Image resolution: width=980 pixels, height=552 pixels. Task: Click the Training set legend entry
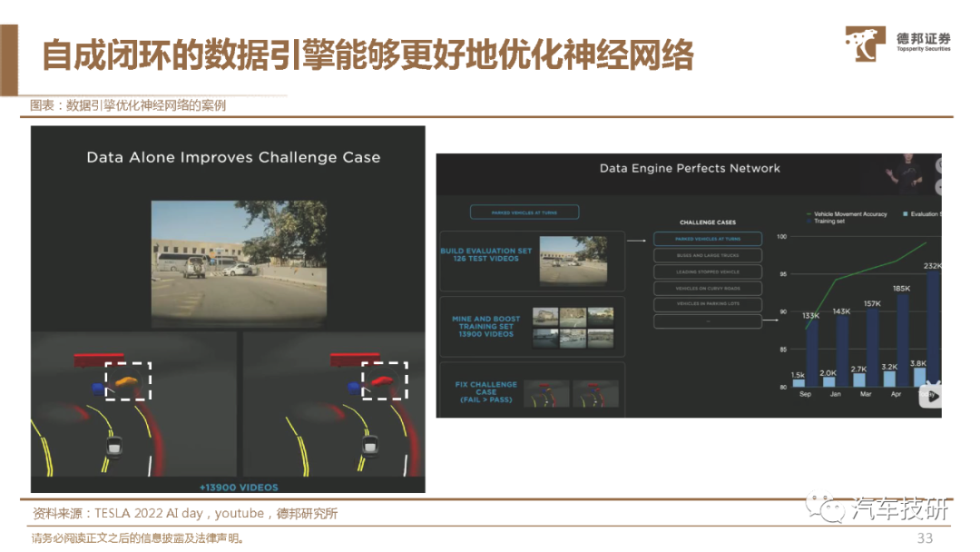point(826,222)
